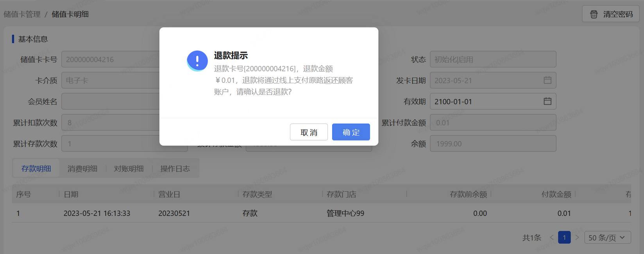Screen dimensions: 644x254
Task: Click the 有效期 date field 2100-01-01
Action: (493, 102)
